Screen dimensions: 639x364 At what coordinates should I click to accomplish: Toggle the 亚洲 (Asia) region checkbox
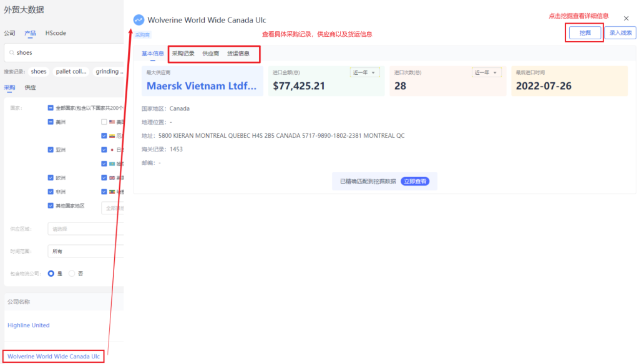coord(51,150)
